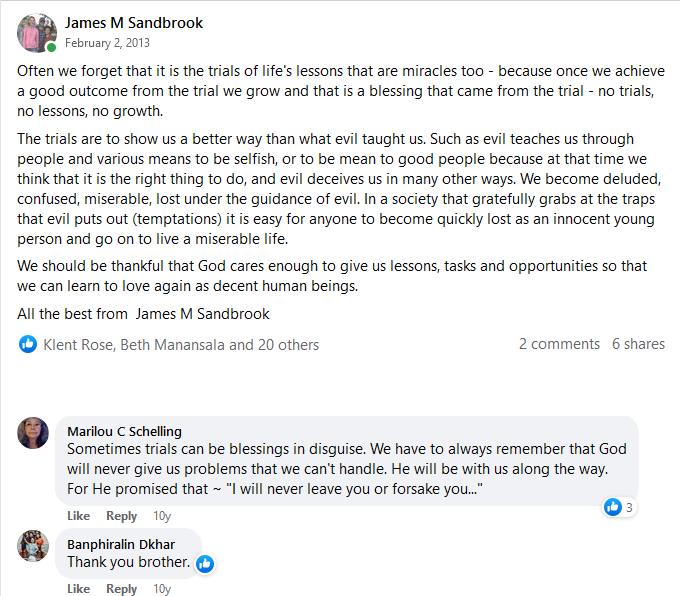Click the like reaction icon on Marilou's comment
Screen dimensions: 680x596
click(x=613, y=508)
